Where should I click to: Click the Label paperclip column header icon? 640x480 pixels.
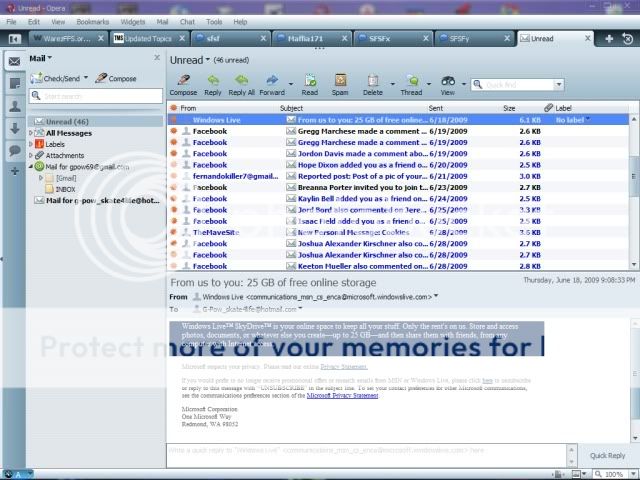click(548, 108)
